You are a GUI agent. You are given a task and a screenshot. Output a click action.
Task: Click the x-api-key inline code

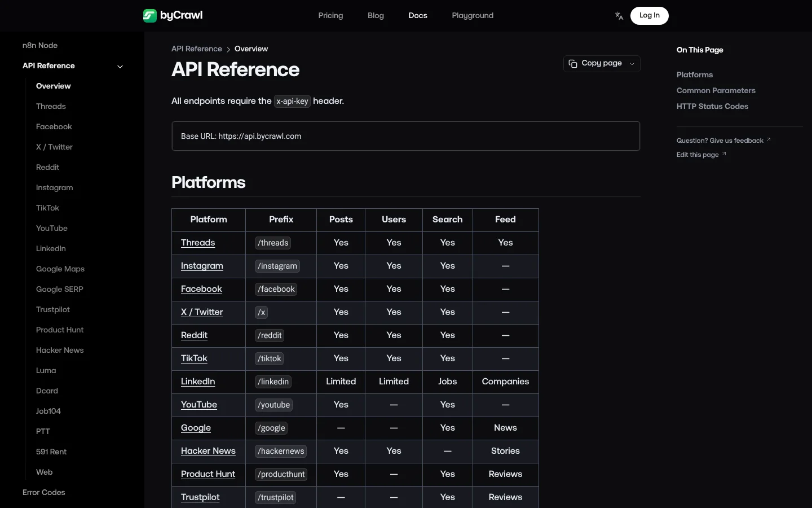click(x=292, y=101)
